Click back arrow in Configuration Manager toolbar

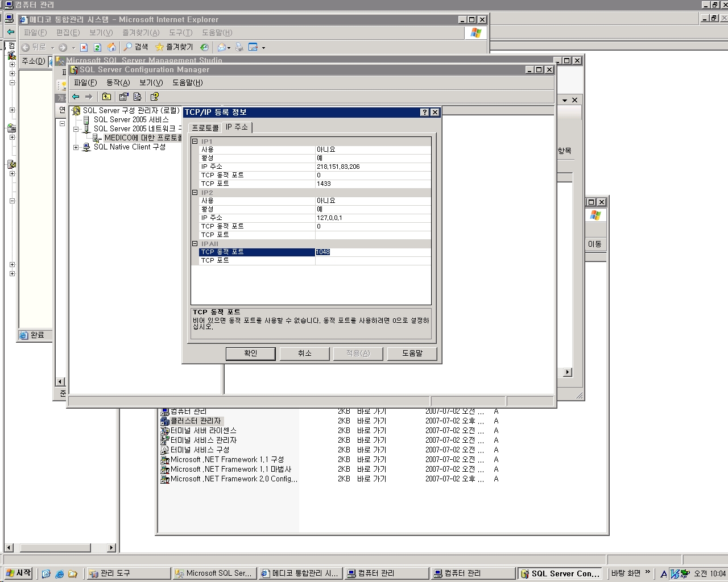pyautogui.click(x=76, y=97)
